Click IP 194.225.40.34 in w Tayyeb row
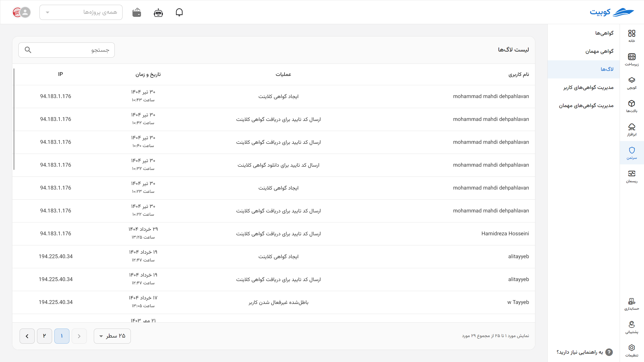644x362 pixels. click(x=56, y=302)
